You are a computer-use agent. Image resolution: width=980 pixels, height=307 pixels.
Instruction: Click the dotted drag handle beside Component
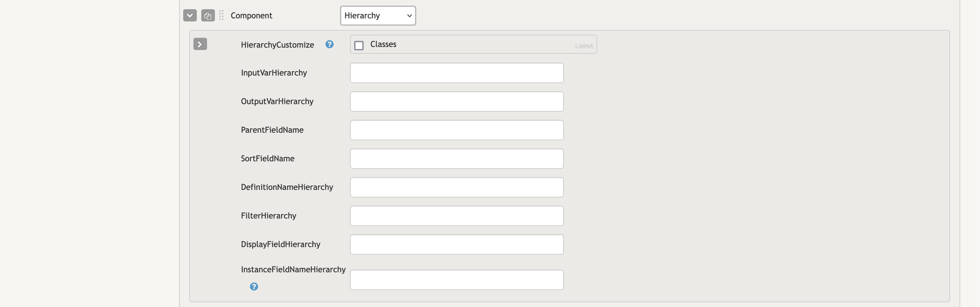(x=221, y=16)
